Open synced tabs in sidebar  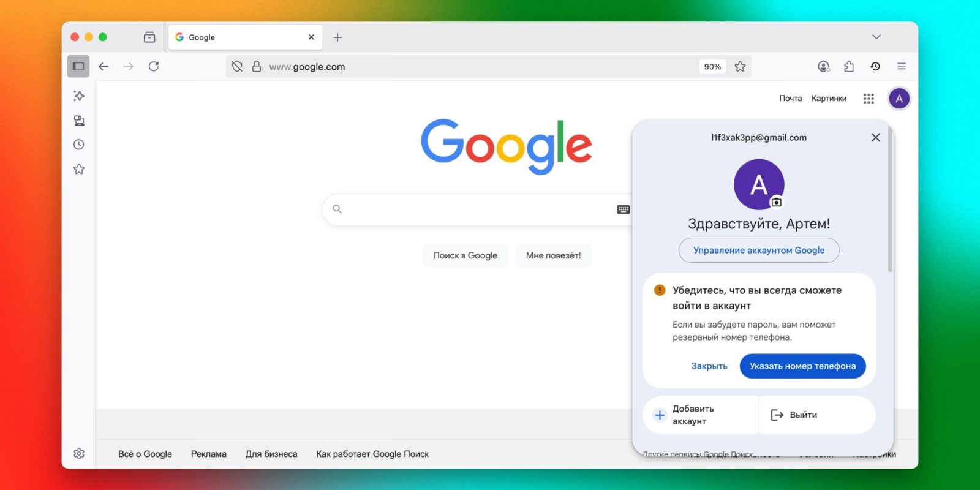tap(79, 120)
